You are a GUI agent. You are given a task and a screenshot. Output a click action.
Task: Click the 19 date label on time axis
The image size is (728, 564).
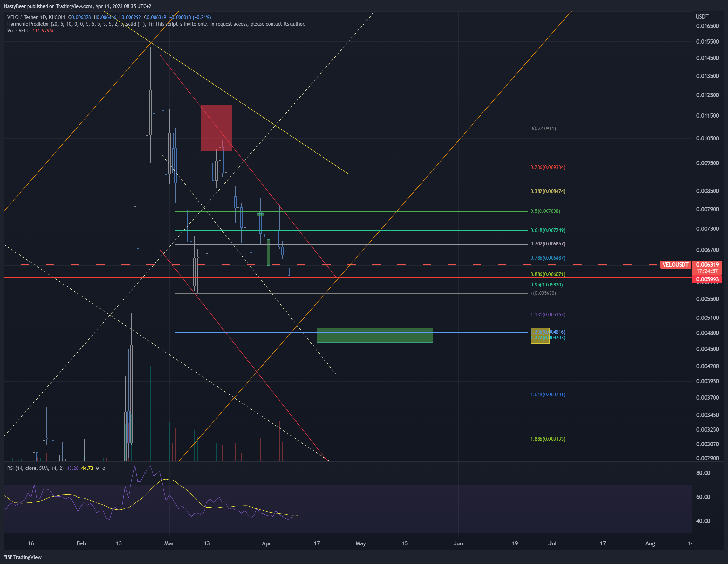(x=515, y=543)
